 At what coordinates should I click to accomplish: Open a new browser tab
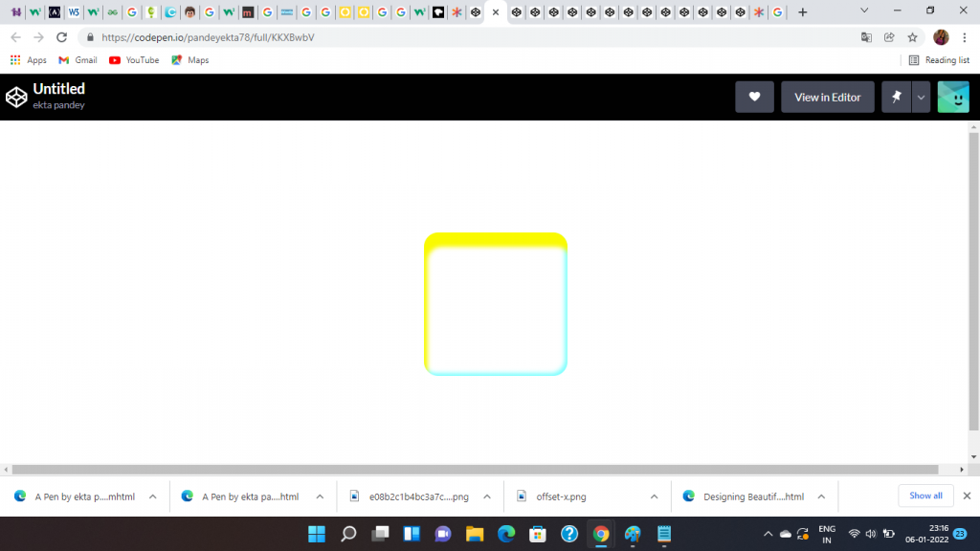click(x=802, y=12)
